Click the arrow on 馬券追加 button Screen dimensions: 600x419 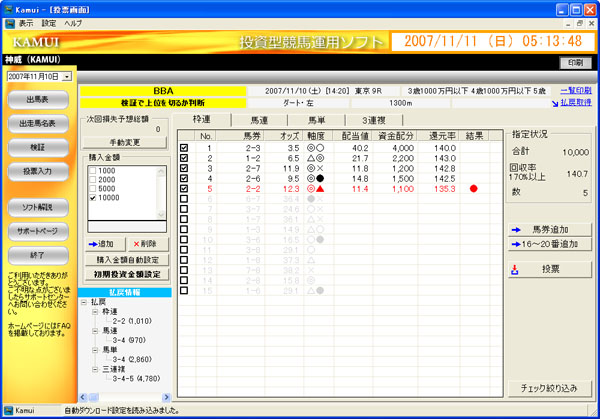point(517,228)
